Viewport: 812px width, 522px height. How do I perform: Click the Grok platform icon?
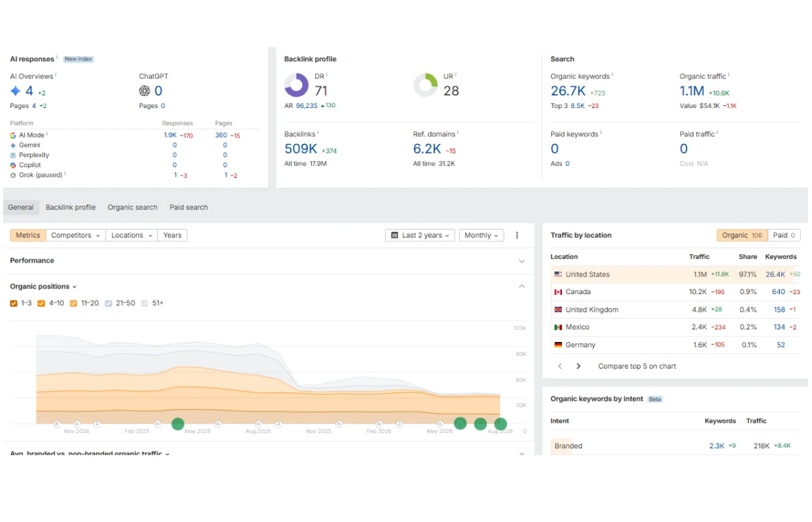[x=13, y=175]
